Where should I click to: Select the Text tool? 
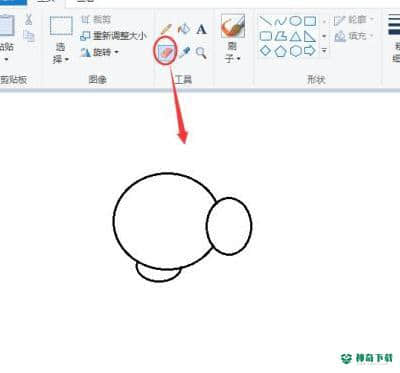pyautogui.click(x=201, y=29)
